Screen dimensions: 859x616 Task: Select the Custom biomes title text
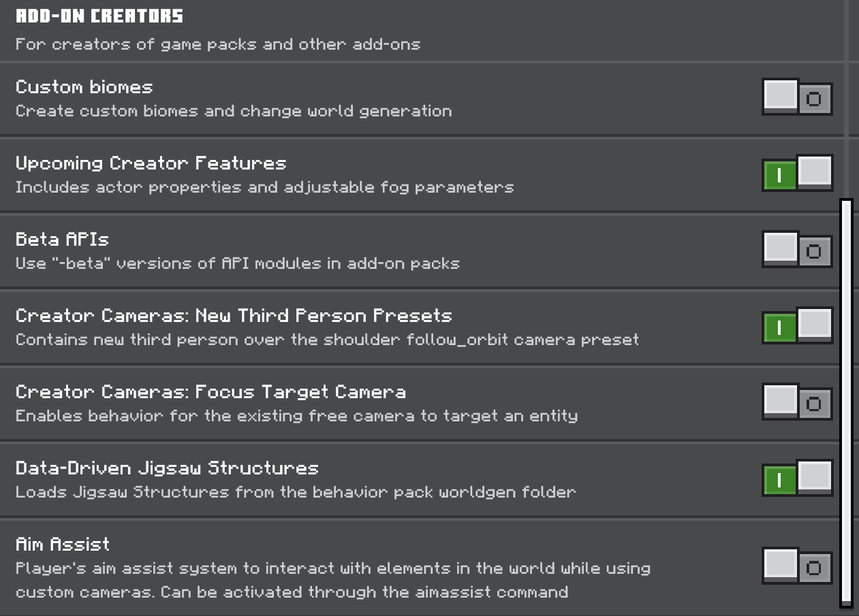(84, 87)
